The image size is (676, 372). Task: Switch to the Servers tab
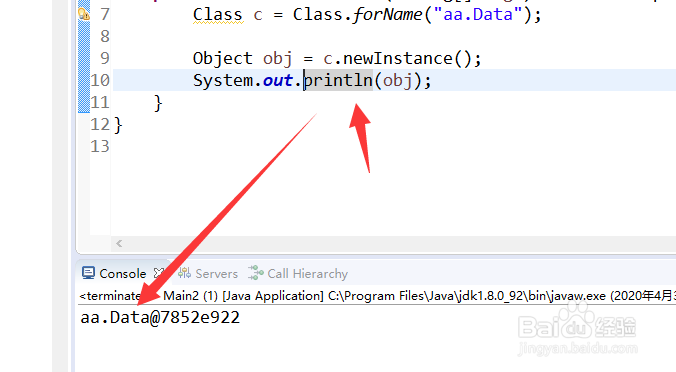(216, 274)
